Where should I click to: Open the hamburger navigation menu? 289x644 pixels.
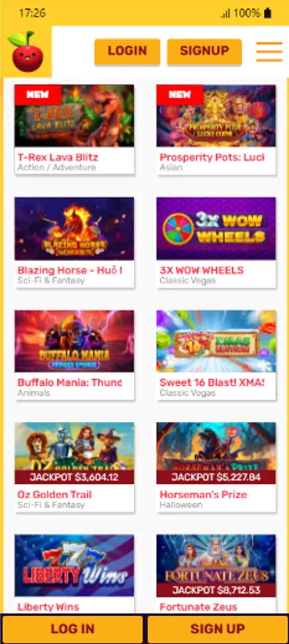tap(269, 51)
